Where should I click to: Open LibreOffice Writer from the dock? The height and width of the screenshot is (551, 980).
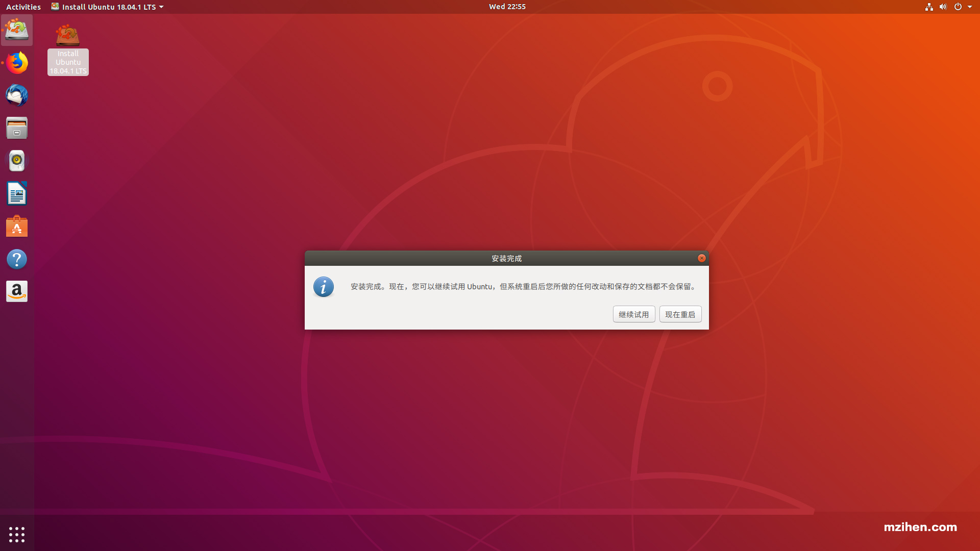pos(17,193)
